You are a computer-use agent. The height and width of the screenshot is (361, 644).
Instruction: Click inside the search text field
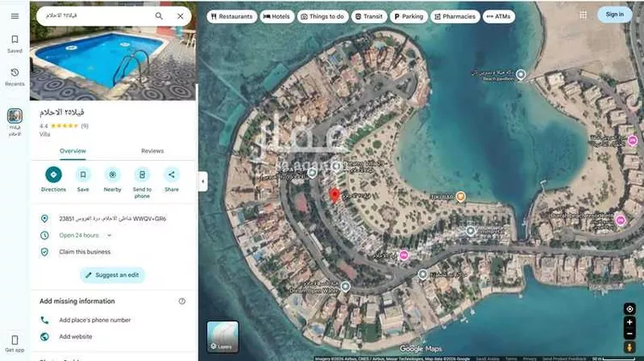click(96, 15)
